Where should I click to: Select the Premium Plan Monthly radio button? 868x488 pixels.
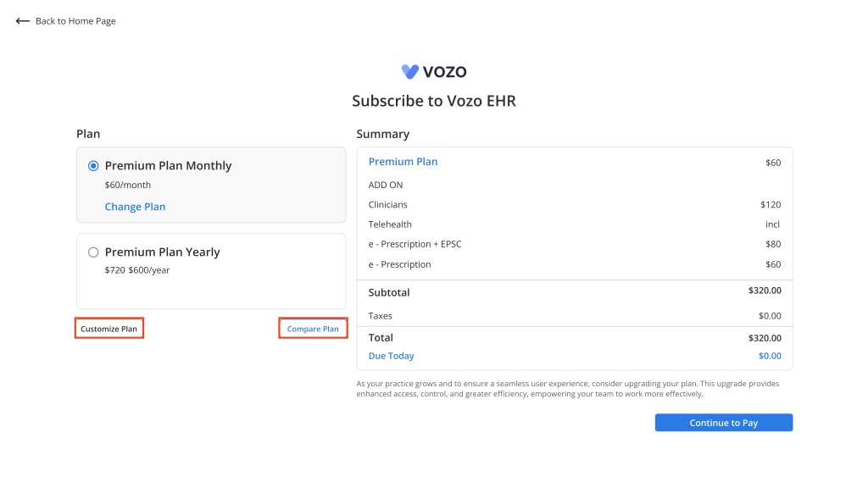93,166
